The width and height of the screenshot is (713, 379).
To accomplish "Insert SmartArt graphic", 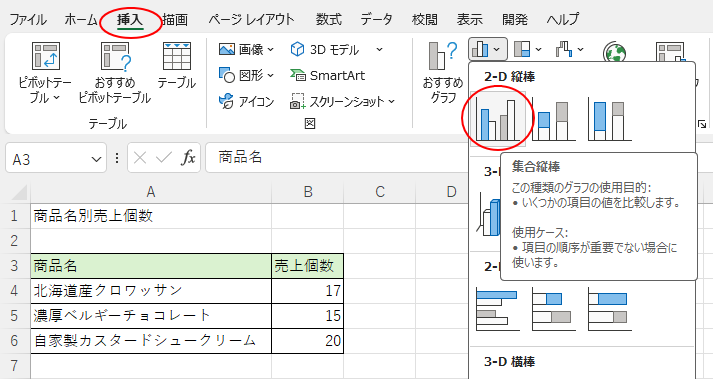I will pos(327,75).
